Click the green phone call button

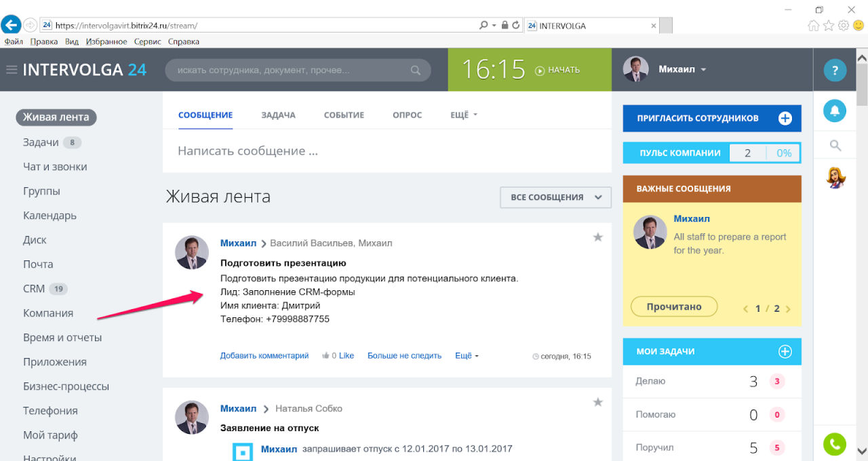click(x=835, y=444)
